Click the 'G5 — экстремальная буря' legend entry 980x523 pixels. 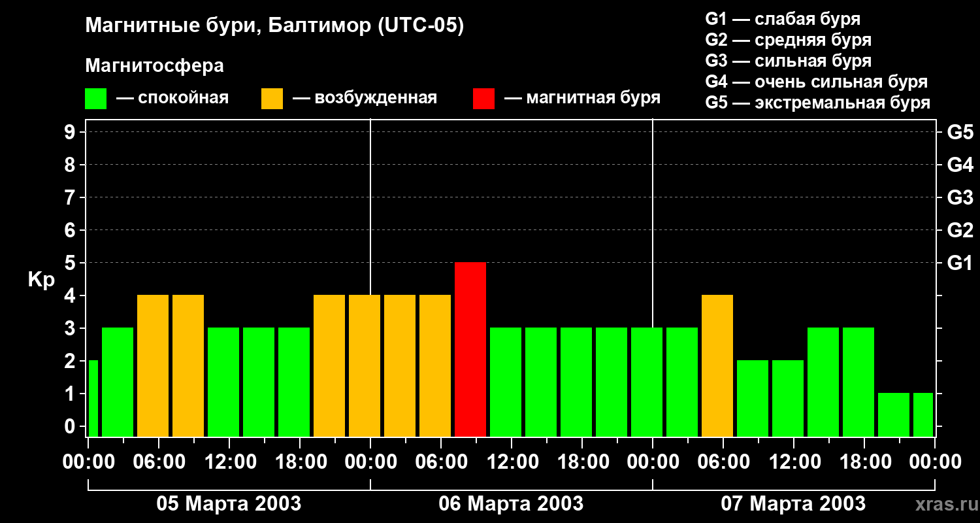(817, 103)
